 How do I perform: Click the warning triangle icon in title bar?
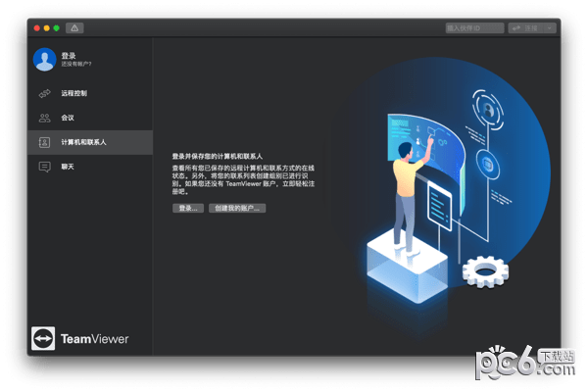74,28
